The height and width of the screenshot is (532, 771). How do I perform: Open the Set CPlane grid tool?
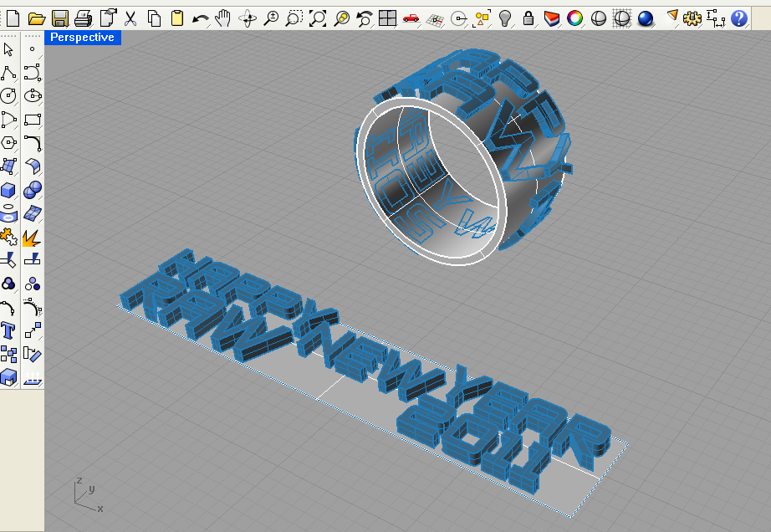pos(435,18)
